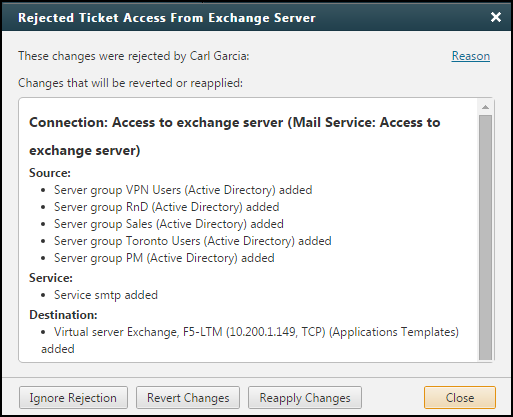The width and height of the screenshot is (513, 417).
Task: Select the Sales server group entry
Action: click(169, 224)
